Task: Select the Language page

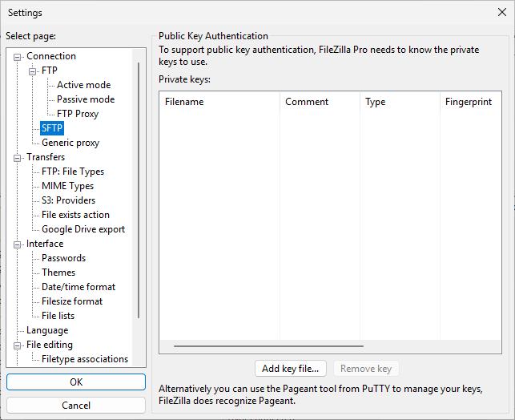Action: coord(47,330)
